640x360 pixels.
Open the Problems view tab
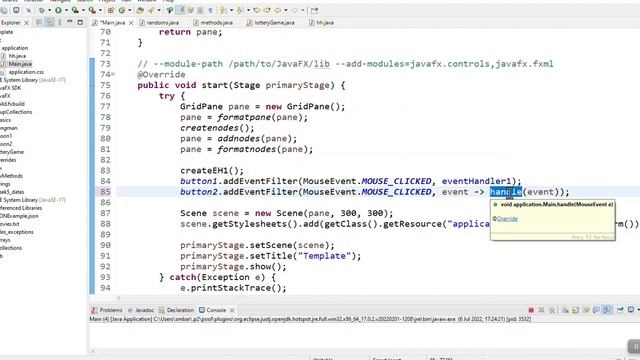tap(107, 310)
